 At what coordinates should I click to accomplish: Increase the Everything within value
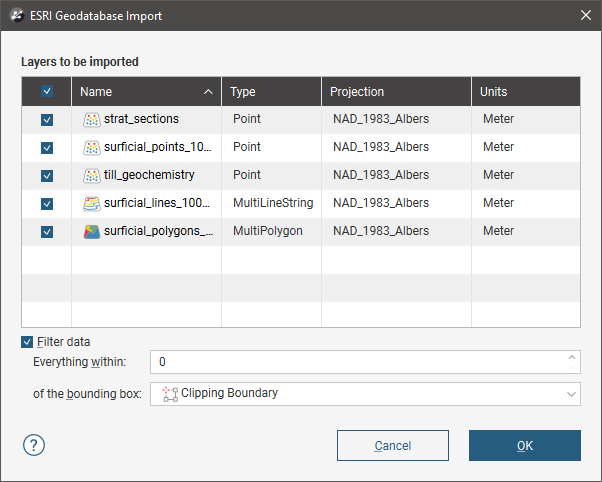pyautogui.click(x=571, y=357)
